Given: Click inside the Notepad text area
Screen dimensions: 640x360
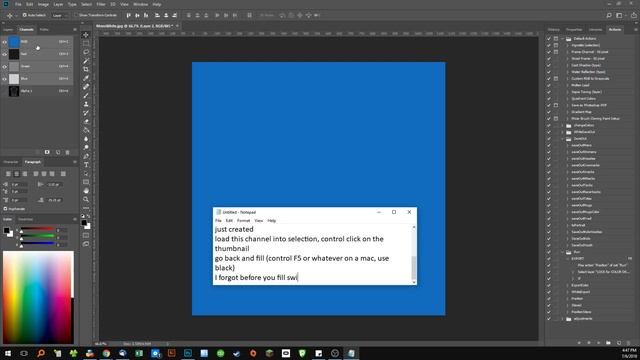Looking at the screenshot, I should [x=313, y=253].
